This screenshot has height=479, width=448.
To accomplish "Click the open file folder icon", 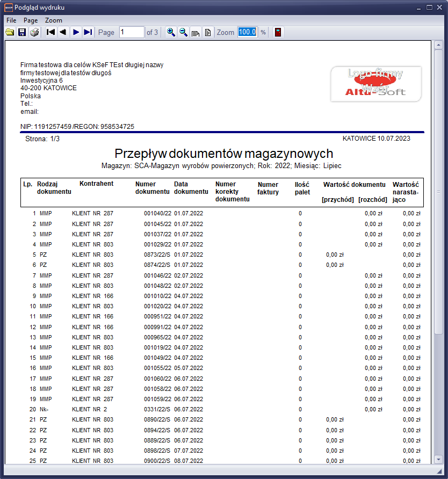I will click(x=10, y=32).
